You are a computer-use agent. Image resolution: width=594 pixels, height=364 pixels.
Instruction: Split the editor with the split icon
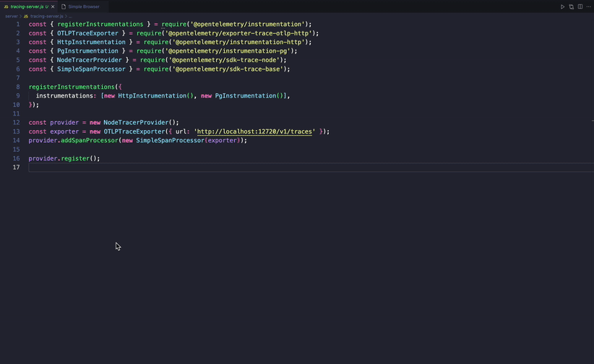[x=580, y=6]
